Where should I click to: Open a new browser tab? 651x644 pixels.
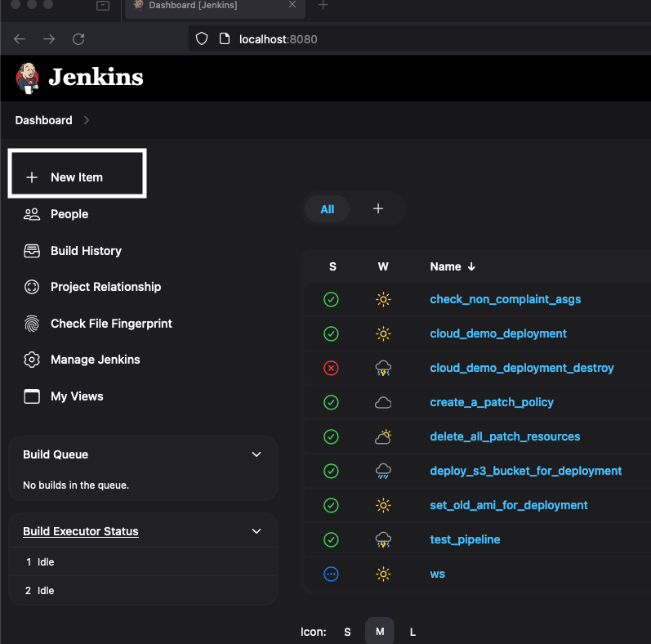[323, 5]
